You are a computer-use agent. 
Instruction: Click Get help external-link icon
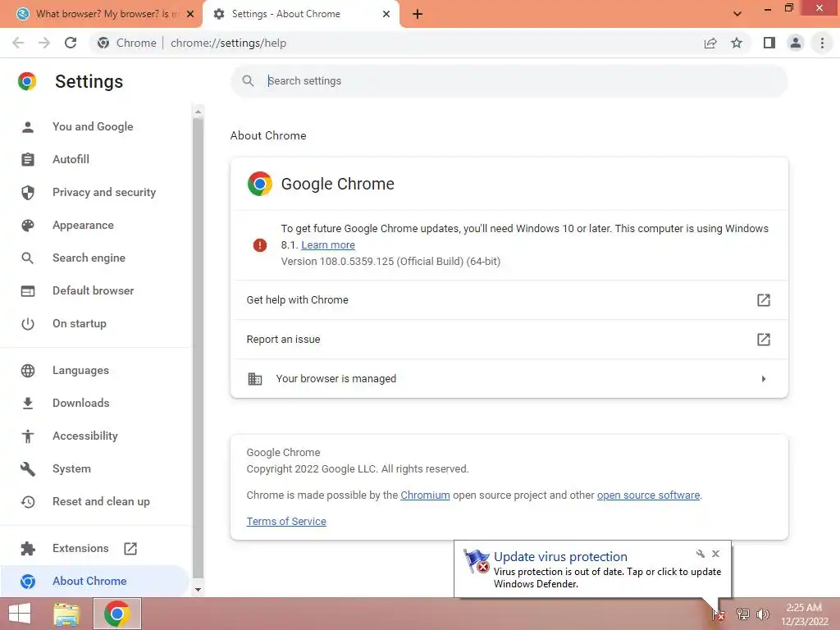tap(764, 300)
